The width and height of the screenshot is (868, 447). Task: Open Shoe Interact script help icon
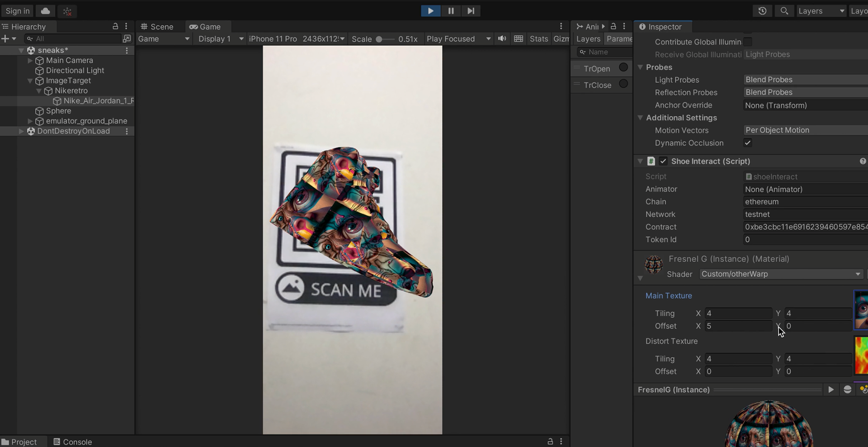863,161
